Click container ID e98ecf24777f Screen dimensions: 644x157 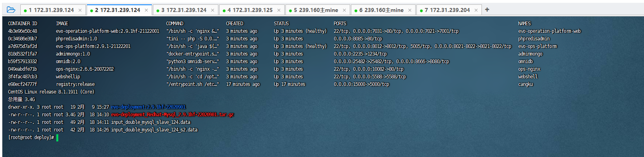[x=23, y=84]
